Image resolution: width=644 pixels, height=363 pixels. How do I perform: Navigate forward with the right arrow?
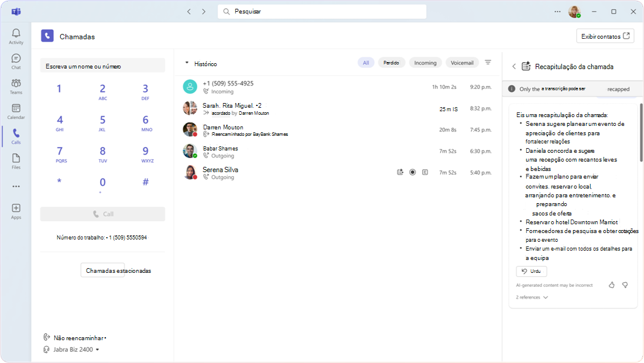click(204, 12)
